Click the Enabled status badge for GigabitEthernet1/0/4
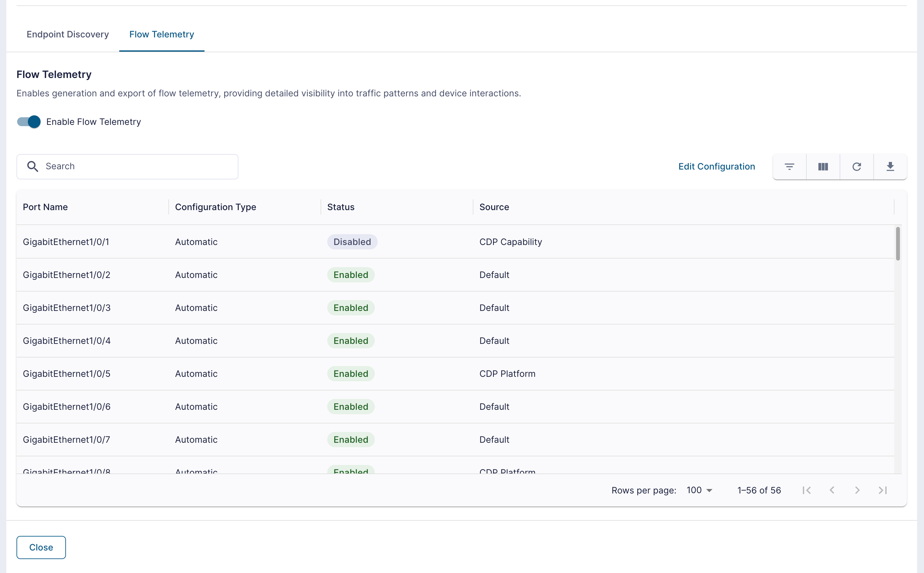This screenshot has width=924, height=573. (351, 341)
